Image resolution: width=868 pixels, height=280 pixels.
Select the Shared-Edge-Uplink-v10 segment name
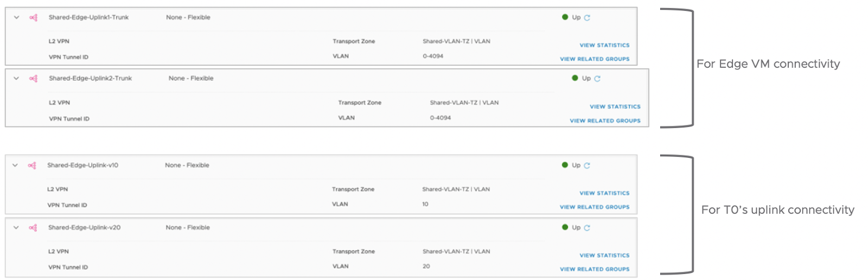pyautogui.click(x=82, y=166)
